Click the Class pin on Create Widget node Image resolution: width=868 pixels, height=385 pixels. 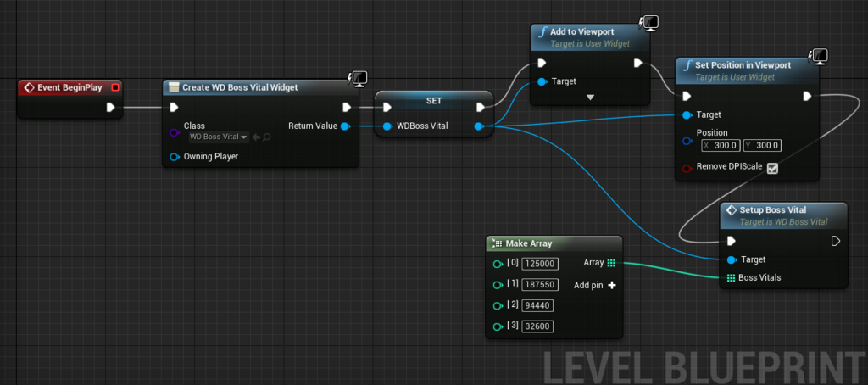pos(174,133)
